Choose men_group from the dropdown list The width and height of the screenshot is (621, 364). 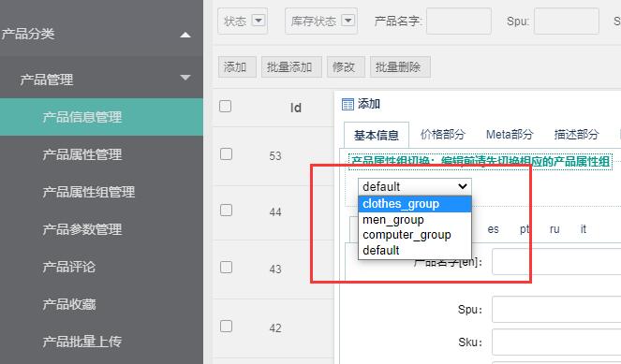(415, 219)
